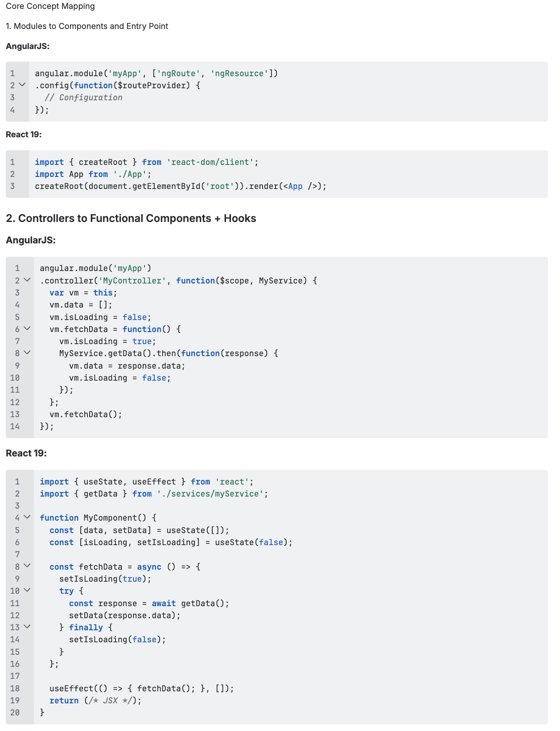This screenshot has width=560, height=731.
Task: Click line 'const [data, setData] = useState([]);'
Action: click(139, 530)
